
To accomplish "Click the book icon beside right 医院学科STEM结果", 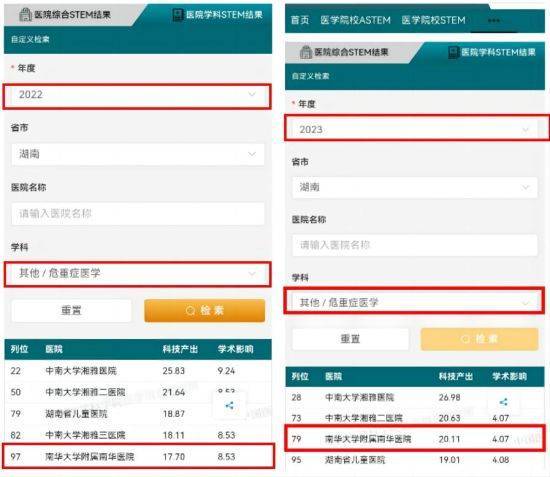I will [453, 52].
